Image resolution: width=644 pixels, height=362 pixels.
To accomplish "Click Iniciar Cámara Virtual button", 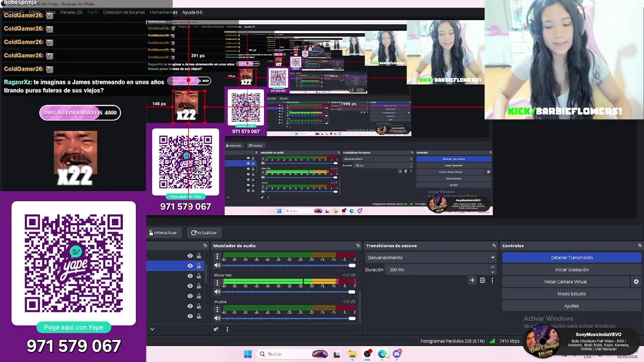I will pos(566,282).
